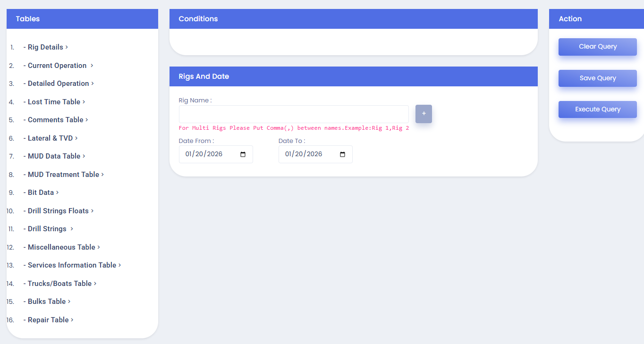The image size is (644, 344).
Task: Select the Bit Data table item
Action: point(41,193)
